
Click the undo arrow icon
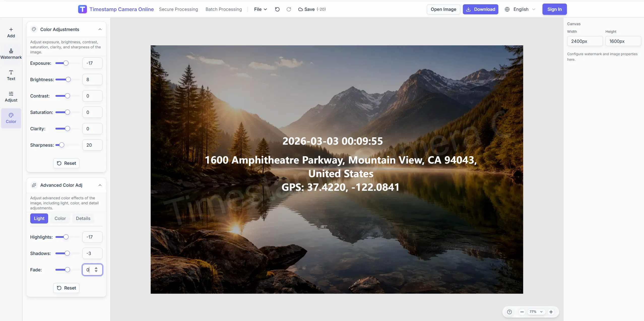pyautogui.click(x=277, y=9)
